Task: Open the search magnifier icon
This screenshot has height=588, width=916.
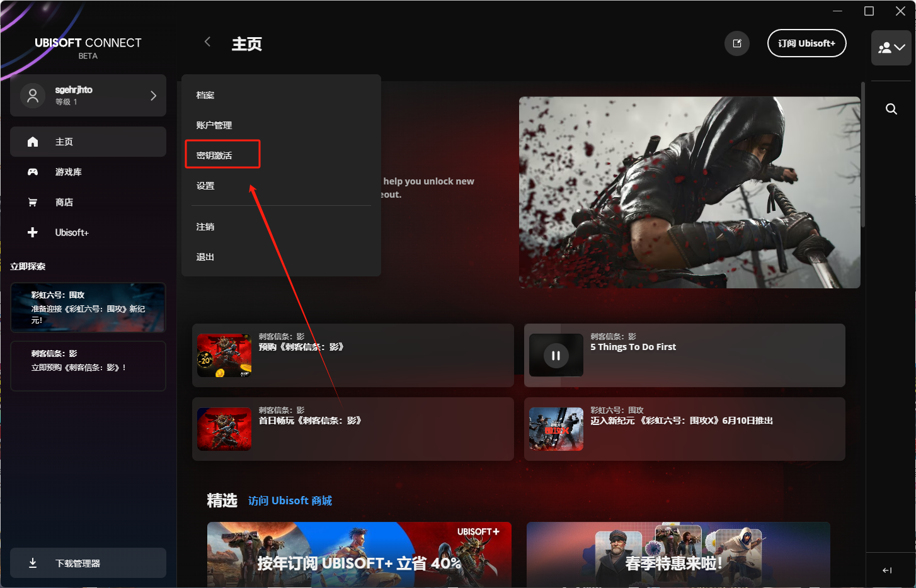Action: click(x=891, y=109)
